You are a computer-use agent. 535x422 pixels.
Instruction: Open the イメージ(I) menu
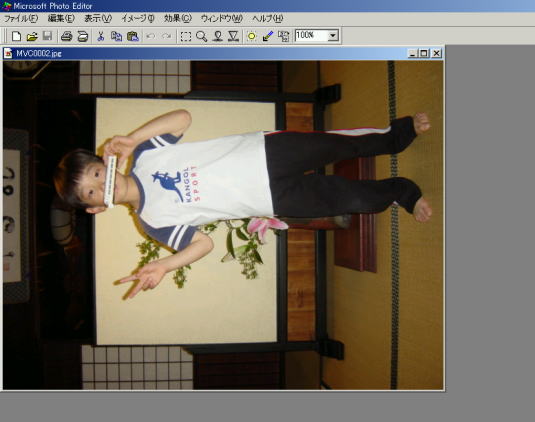click(138, 18)
